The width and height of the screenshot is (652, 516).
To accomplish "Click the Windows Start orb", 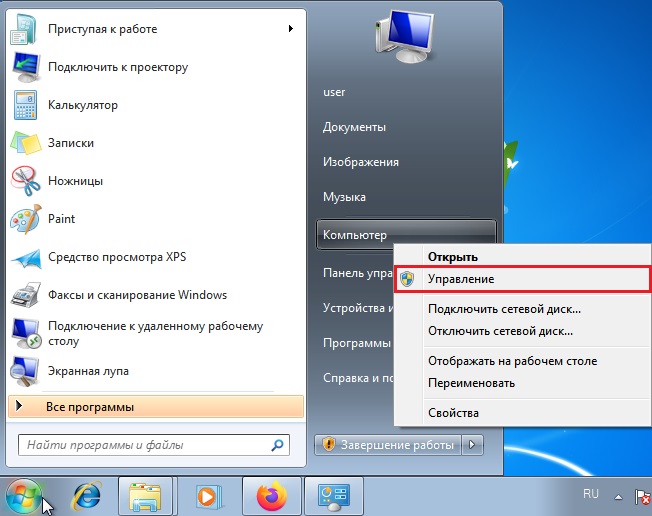I will pyautogui.click(x=23, y=497).
